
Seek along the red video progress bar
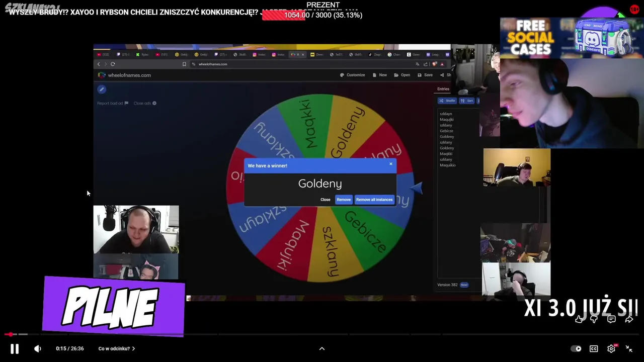click(322, 334)
